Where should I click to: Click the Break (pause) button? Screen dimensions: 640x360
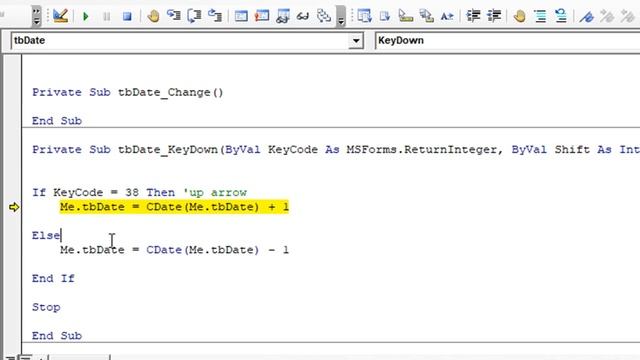pyautogui.click(x=107, y=16)
